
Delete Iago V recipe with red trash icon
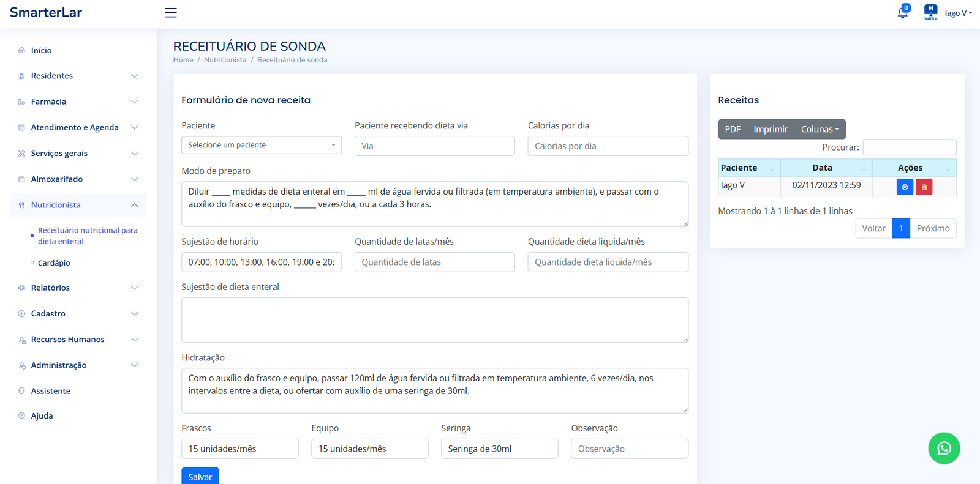[x=924, y=187]
